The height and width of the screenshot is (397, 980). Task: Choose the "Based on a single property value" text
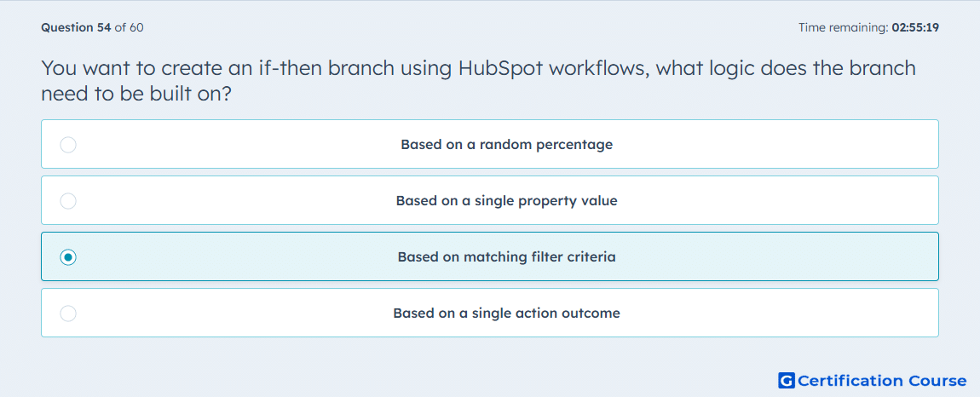[506, 201]
